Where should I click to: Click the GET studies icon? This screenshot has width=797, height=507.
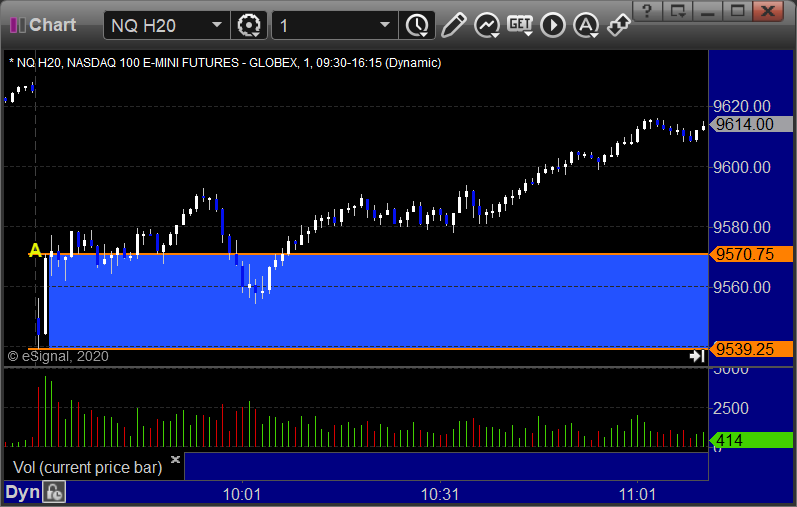tap(520, 25)
